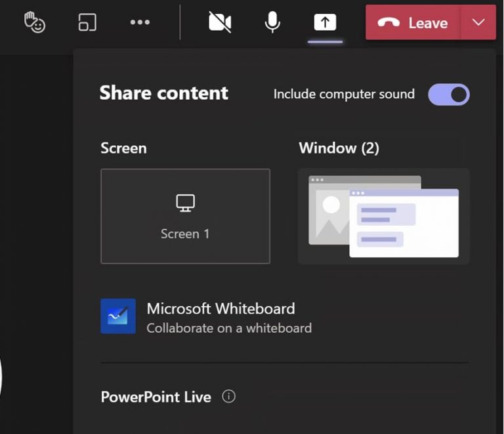Image resolution: width=504 pixels, height=434 pixels.
Task: Expand the Leave options dropdown arrow
Action: pos(478,22)
